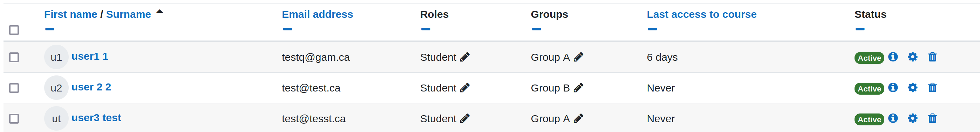Sort by Last access to course

click(x=701, y=14)
